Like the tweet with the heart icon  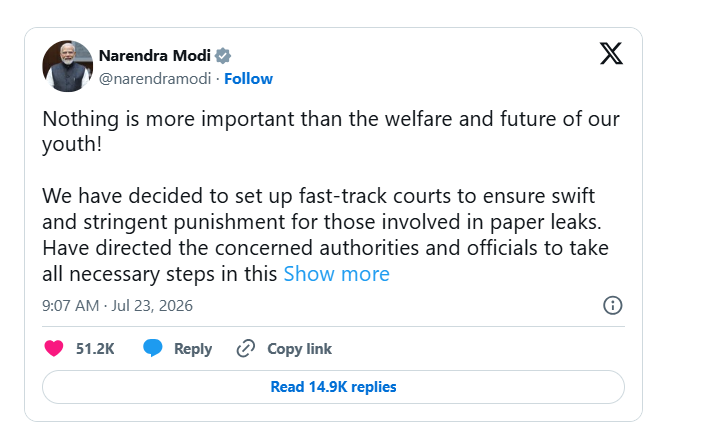point(54,348)
